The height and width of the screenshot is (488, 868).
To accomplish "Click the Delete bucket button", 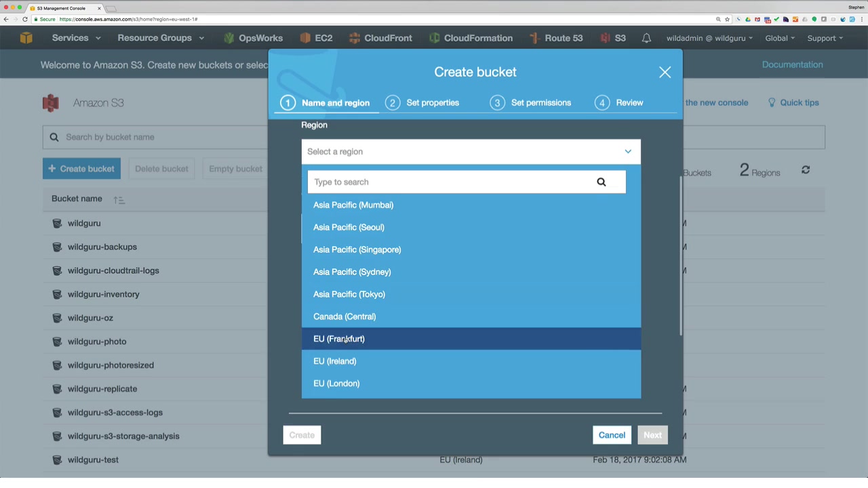I will pyautogui.click(x=161, y=169).
